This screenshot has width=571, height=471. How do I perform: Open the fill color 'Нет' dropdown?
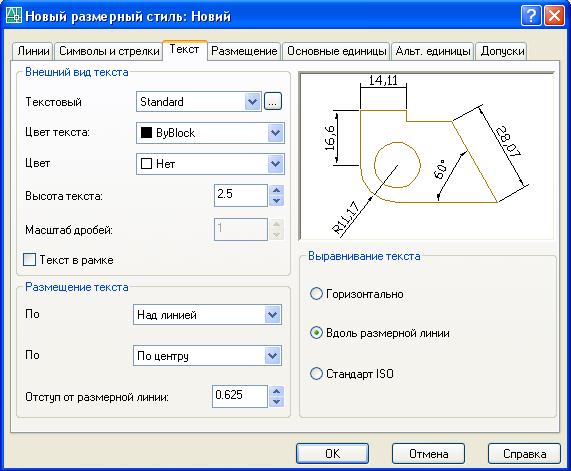pyautogui.click(x=276, y=164)
